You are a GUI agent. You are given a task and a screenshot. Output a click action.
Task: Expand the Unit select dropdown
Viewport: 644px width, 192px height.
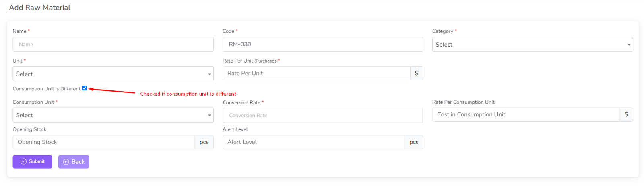(113, 74)
